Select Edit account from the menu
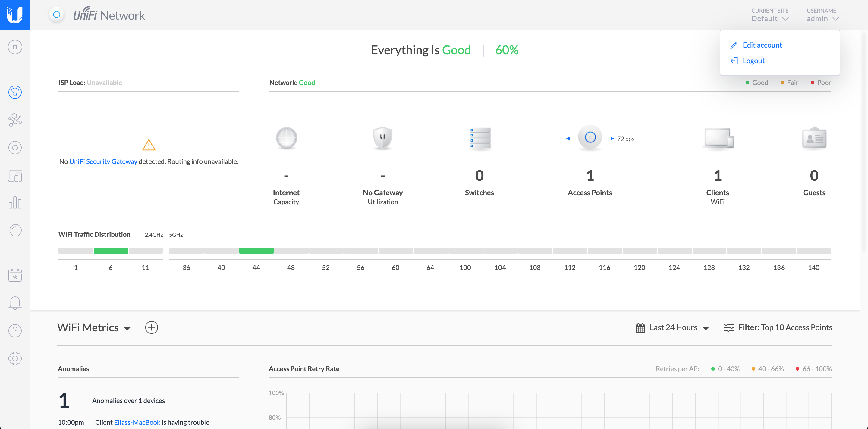This screenshot has height=429, width=868. pos(762,45)
